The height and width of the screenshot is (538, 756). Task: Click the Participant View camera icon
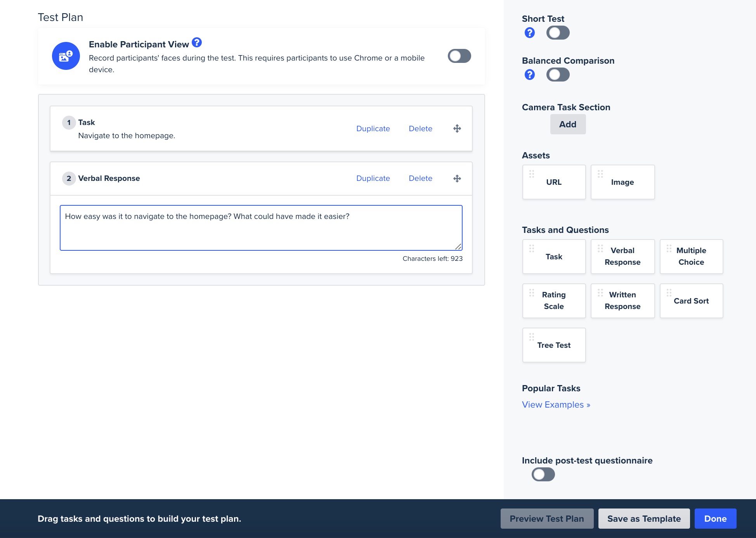coord(66,56)
